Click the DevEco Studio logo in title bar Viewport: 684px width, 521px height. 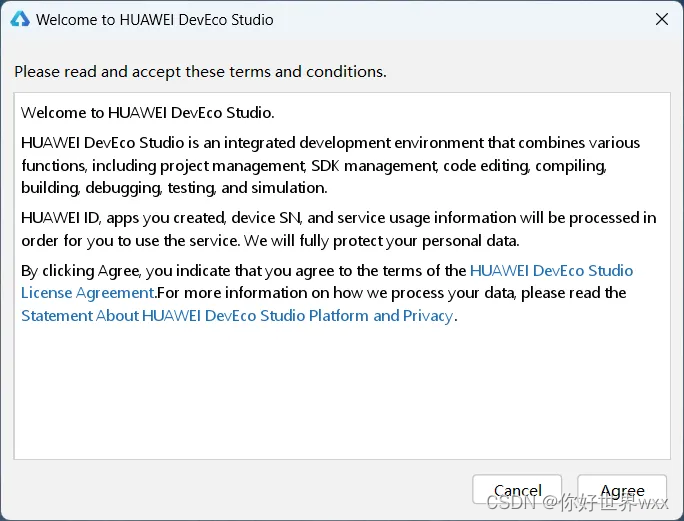click(x=20, y=20)
